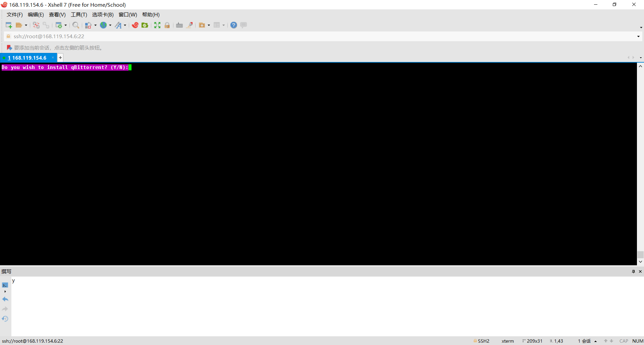
Task: Add a new tab with plus button
Action: 60,58
